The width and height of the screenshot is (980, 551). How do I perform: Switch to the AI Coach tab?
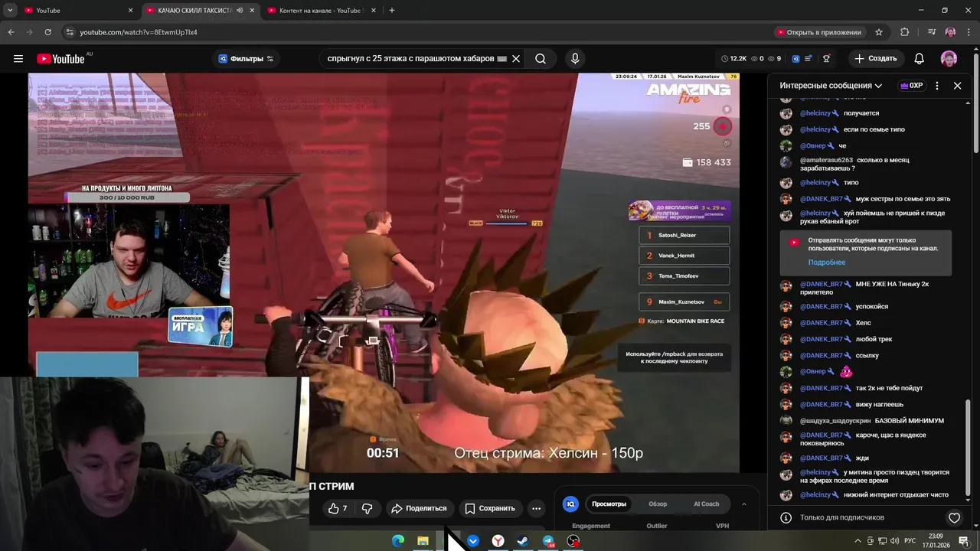click(x=706, y=504)
